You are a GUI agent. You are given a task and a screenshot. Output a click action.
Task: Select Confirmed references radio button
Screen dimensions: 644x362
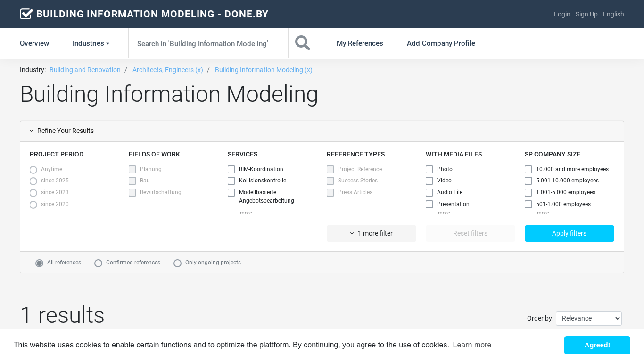99,263
